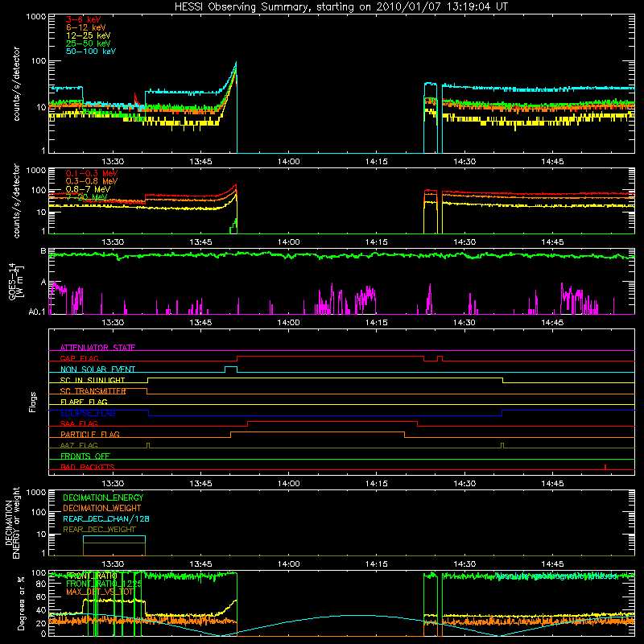644x644 pixels.
Task: Click the green FRONTS_OFF label
Action: 85,456
